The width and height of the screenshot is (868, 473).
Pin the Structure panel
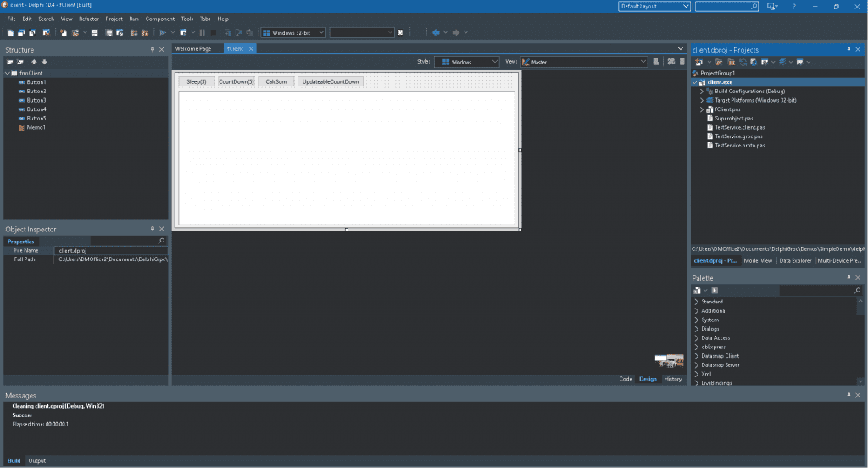pos(153,50)
